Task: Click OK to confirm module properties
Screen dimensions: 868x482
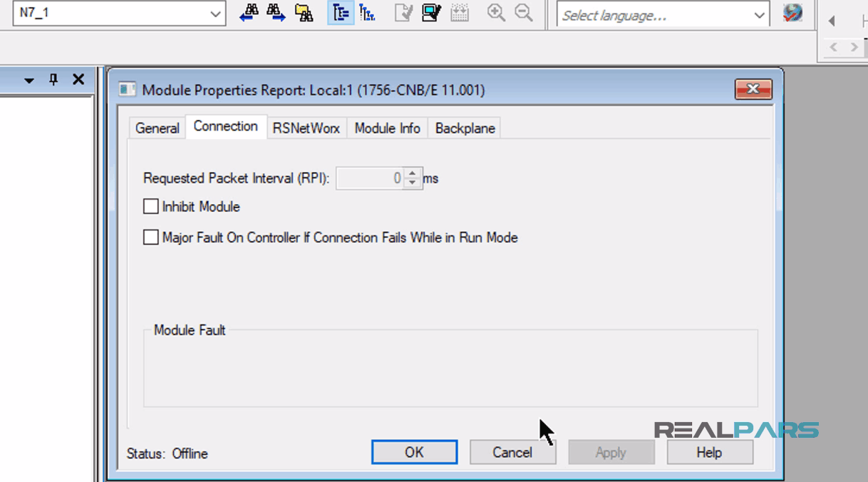Action: tap(414, 452)
